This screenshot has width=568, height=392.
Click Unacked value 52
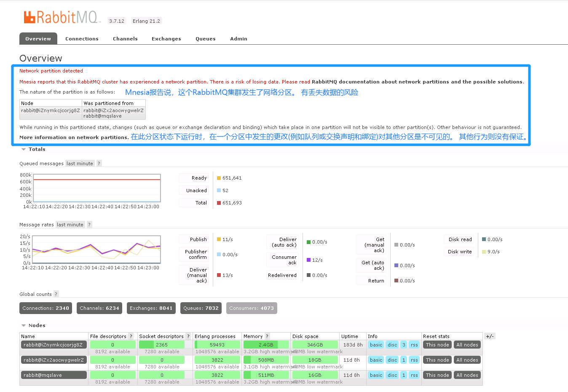[x=225, y=191]
